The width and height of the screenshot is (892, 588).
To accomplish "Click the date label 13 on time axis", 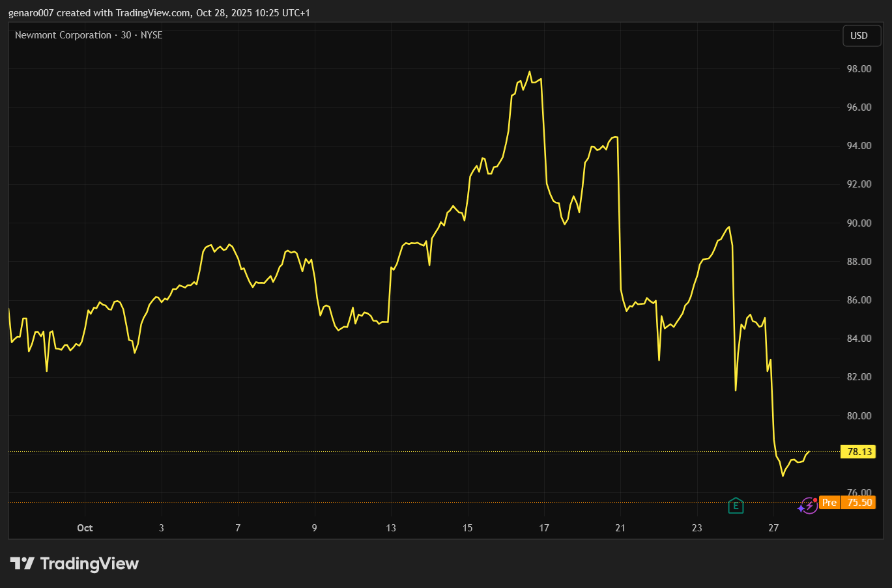I will 391,527.
